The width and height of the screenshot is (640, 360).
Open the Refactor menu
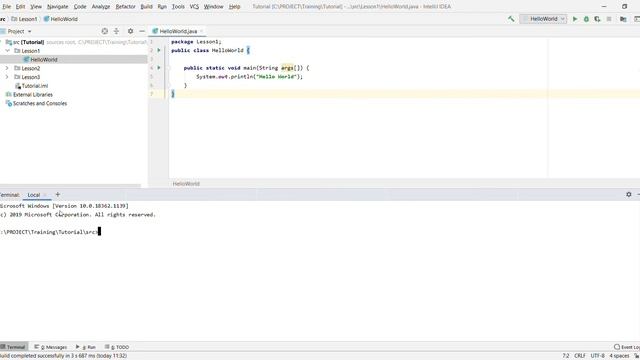(125, 7)
